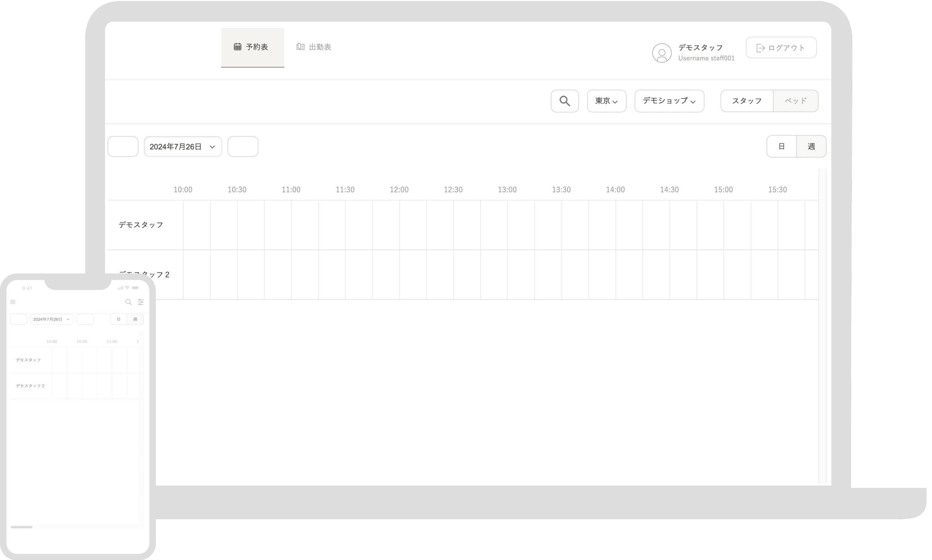Screen dimensions: 932x560
Task: Switch view to ベッド
Action: tap(795, 101)
